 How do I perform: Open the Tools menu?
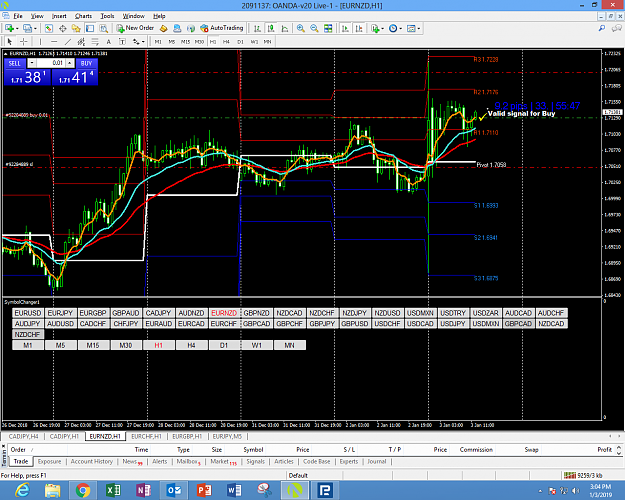pyautogui.click(x=107, y=16)
